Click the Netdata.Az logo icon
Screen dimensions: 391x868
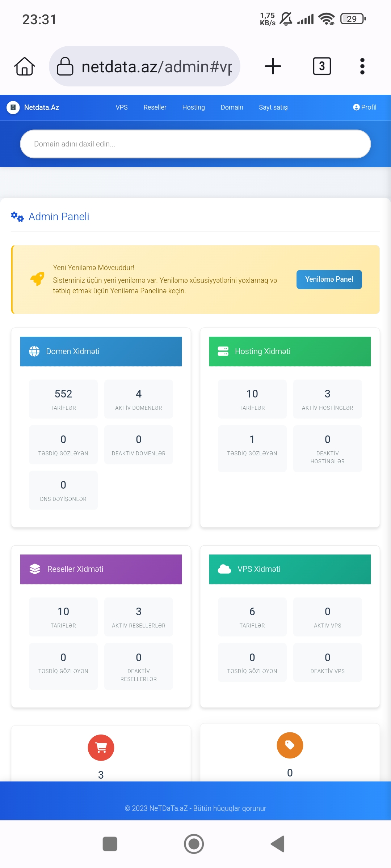coord(13,107)
